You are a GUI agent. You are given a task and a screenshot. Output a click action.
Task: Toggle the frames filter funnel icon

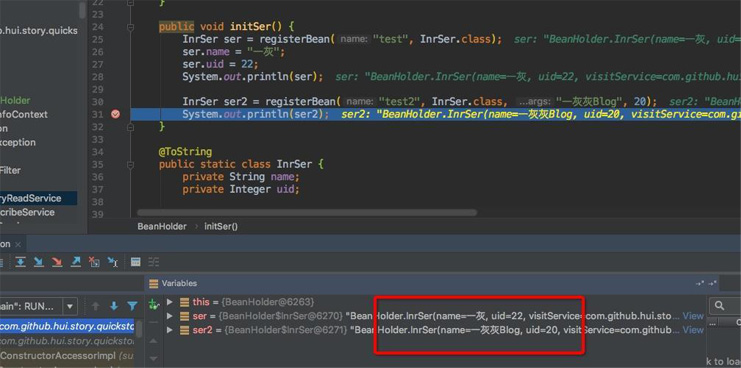pyautogui.click(x=132, y=306)
